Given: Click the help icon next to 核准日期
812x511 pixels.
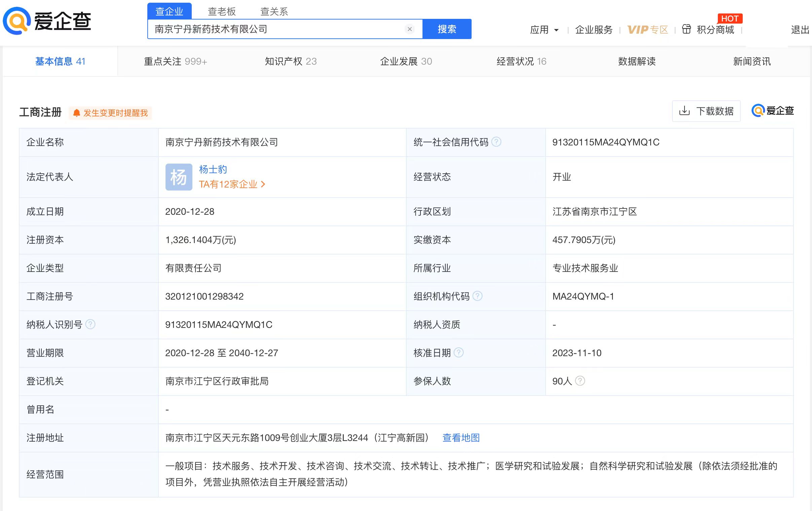Looking at the screenshot, I should click(x=458, y=353).
